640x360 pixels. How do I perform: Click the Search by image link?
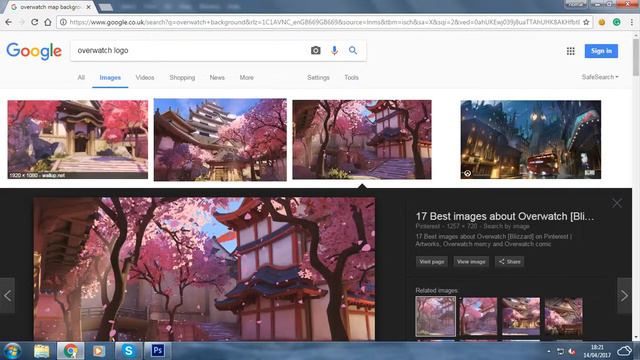pos(506,226)
